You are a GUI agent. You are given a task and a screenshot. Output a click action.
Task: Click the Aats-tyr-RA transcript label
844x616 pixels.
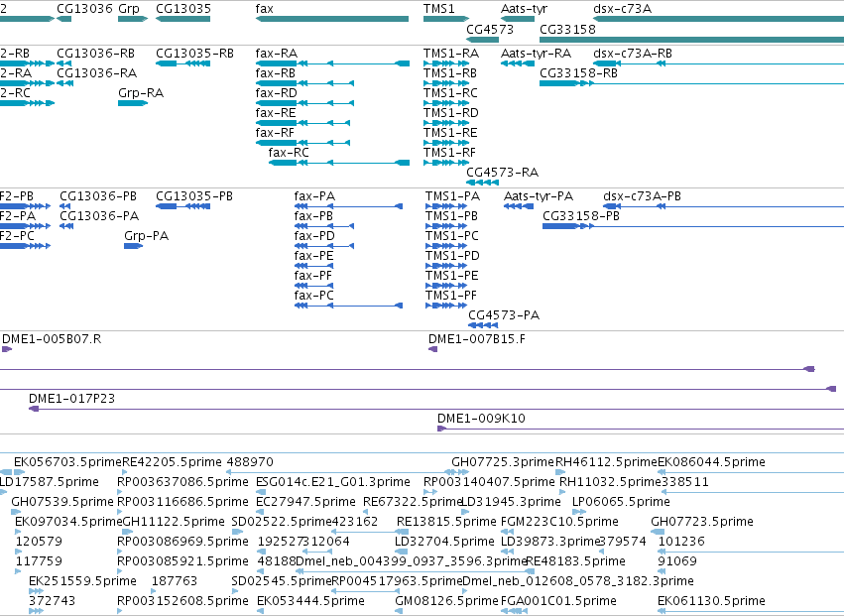pyautogui.click(x=537, y=54)
